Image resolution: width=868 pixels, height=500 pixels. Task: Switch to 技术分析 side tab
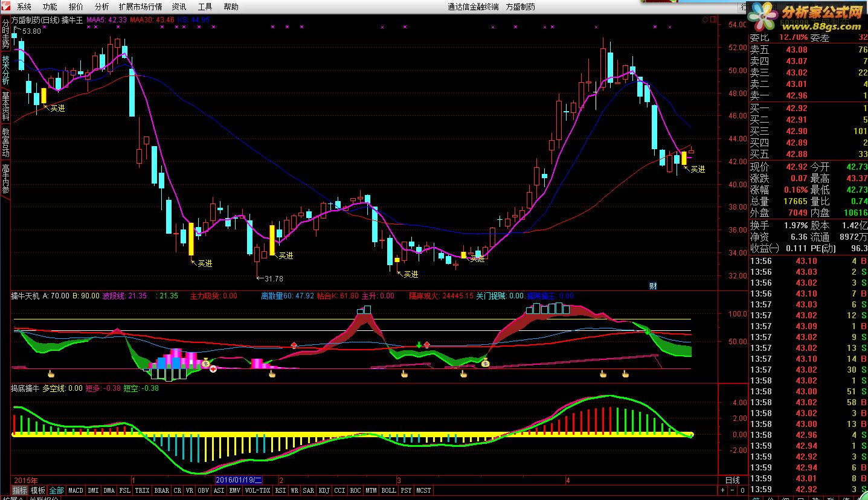5,69
